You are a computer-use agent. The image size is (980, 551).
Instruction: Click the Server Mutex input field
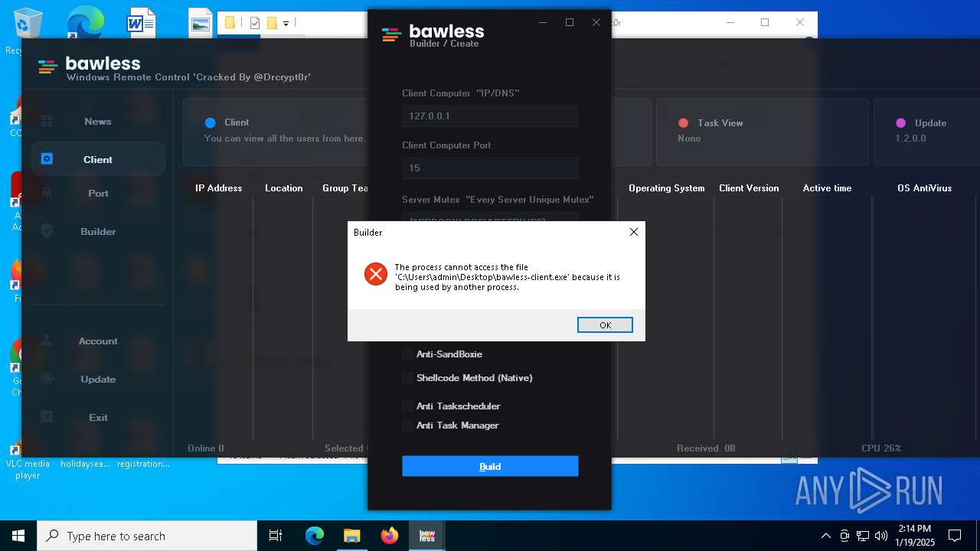click(490, 217)
